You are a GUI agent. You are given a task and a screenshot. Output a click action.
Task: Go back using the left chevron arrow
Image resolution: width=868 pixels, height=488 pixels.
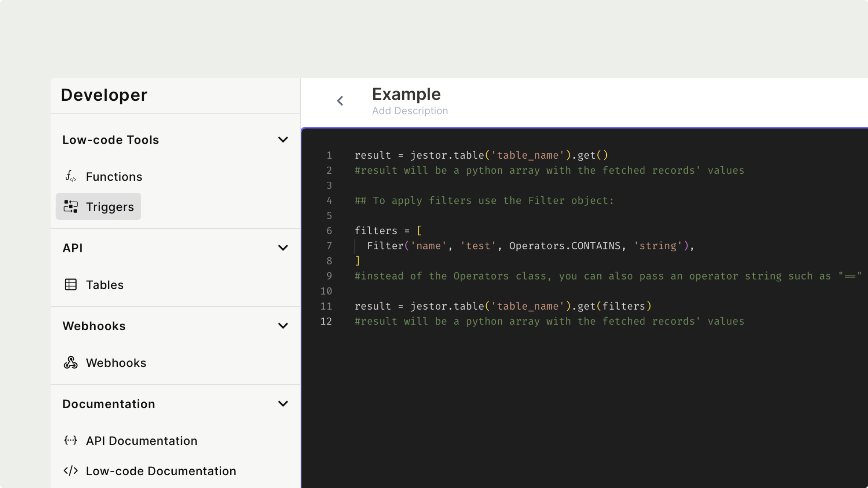pos(340,101)
